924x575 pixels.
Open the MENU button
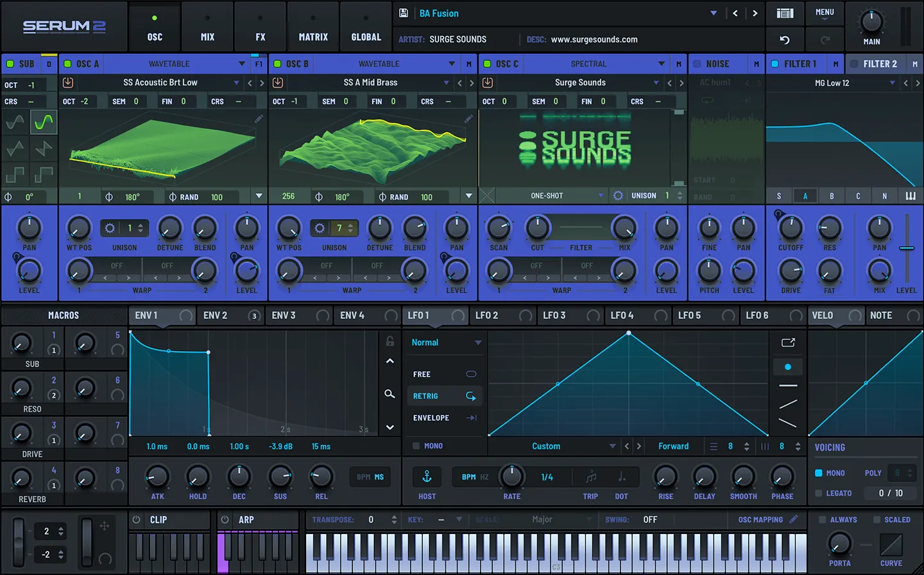pyautogui.click(x=825, y=13)
